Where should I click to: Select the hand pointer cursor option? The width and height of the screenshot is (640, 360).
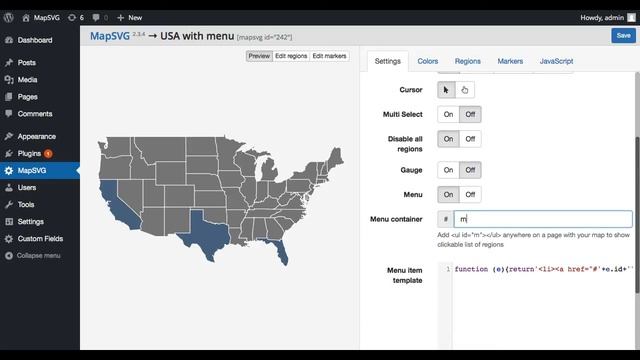pos(465,90)
